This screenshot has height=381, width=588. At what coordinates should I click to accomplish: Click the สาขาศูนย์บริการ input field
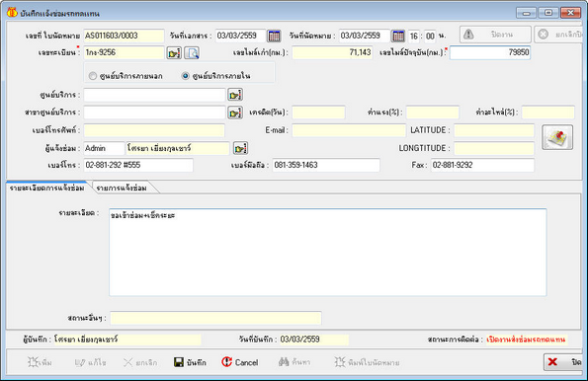pos(154,112)
